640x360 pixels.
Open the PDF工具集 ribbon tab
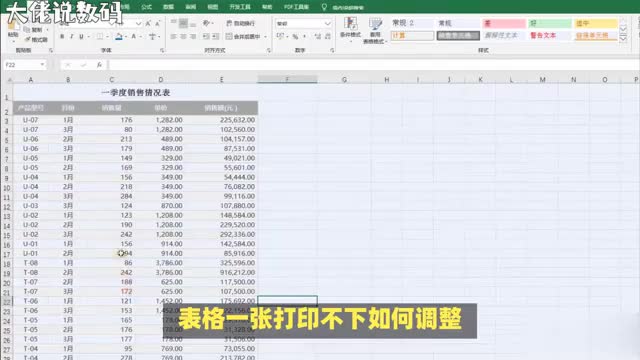(296, 7)
